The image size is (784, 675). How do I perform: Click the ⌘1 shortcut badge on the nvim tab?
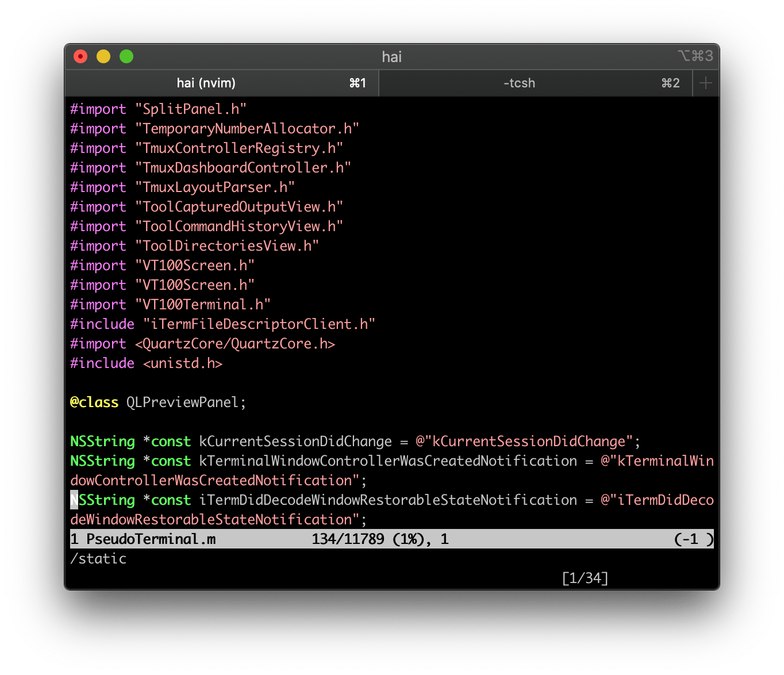tap(358, 83)
